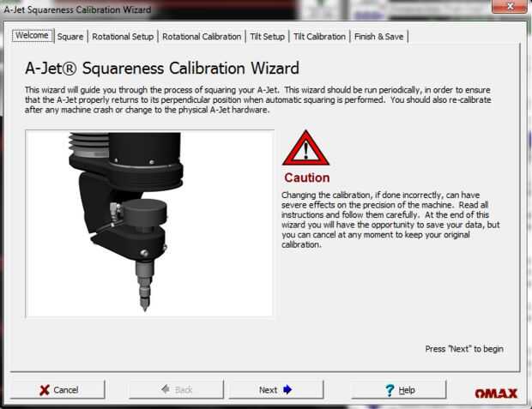Click the OMAX logo
This screenshot has width=532, height=409.
click(496, 394)
